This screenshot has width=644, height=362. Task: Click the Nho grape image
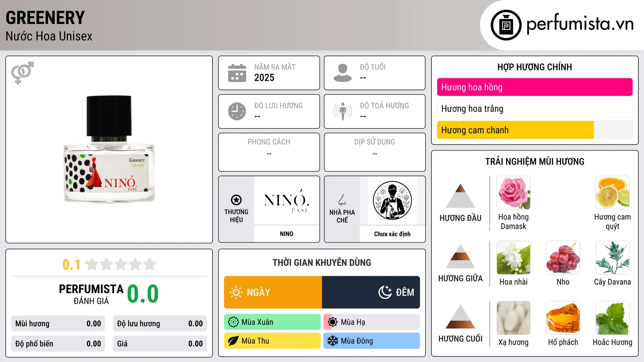coord(563,258)
